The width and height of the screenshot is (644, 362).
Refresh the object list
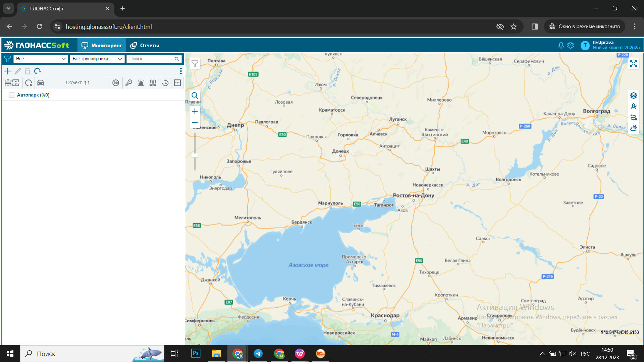(38, 71)
